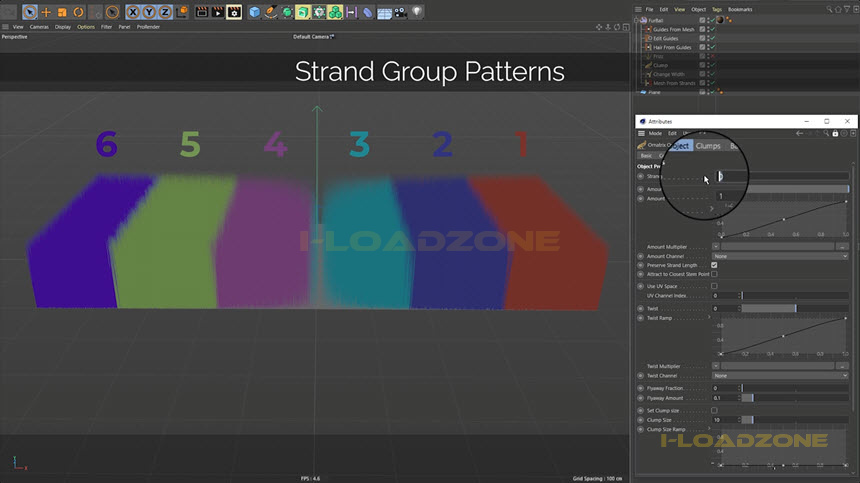The image size is (860, 483).
Task: Toggle the X axis lock
Action: tap(133, 12)
